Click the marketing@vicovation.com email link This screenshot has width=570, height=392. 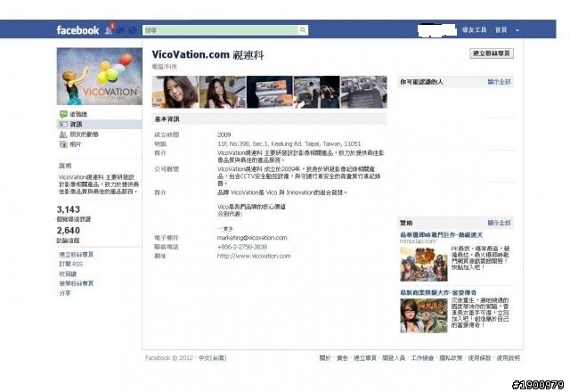coord(252,238)
